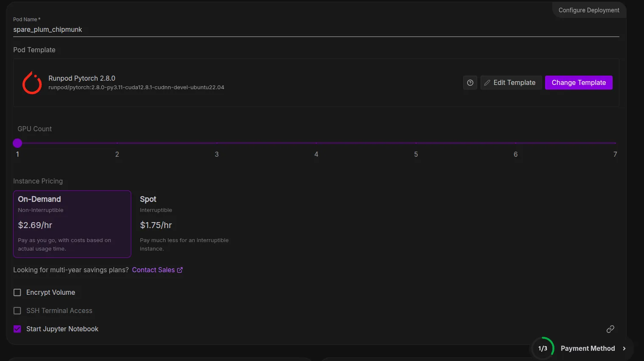Expand the Payment Method step chevron
The image size is (644, 361).
click(x=624, y=349)
